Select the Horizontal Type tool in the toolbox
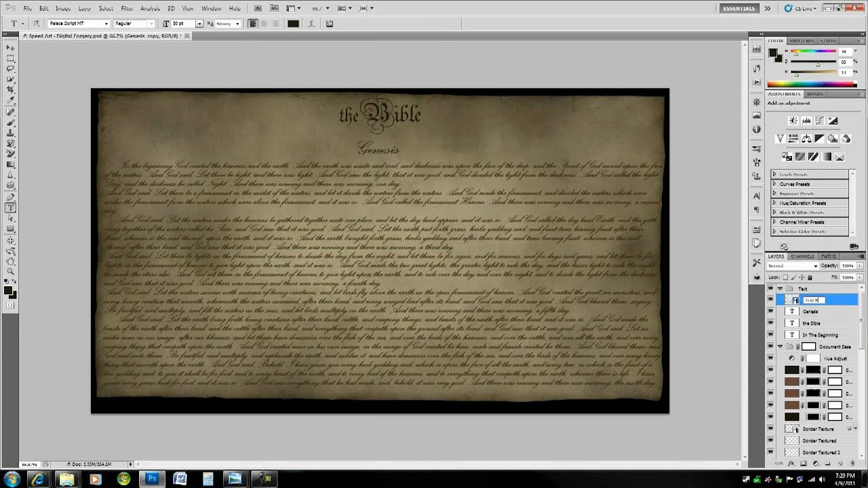This screenshot has height=488, width=868. (x=11, y=208)
